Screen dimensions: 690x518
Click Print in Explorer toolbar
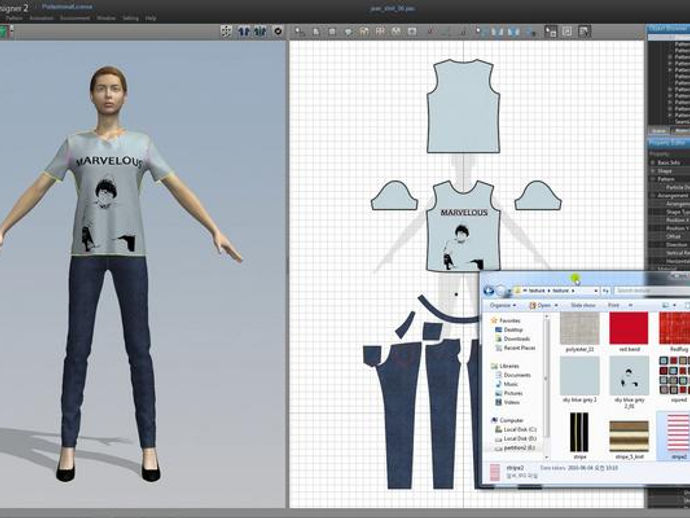pyautogui.click(x=613, y=305)
